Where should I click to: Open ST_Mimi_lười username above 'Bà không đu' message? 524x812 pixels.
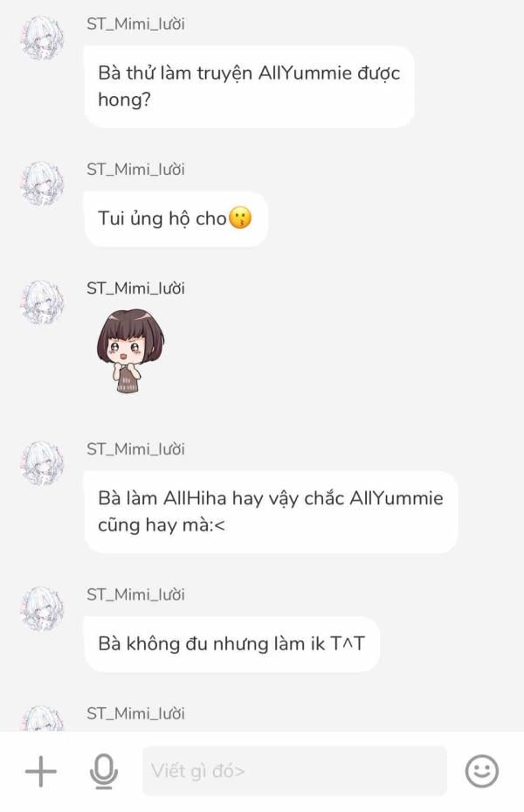point(135,594)
